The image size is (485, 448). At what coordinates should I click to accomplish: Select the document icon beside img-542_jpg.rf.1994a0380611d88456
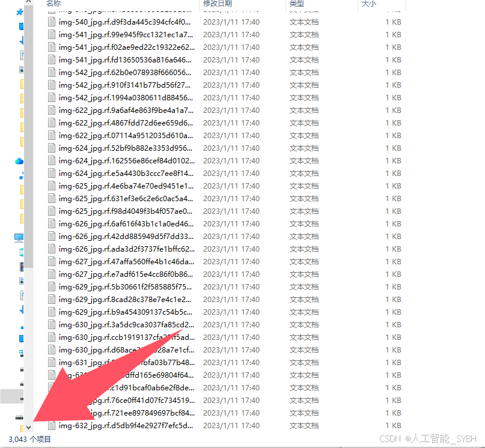coord(52,98)
